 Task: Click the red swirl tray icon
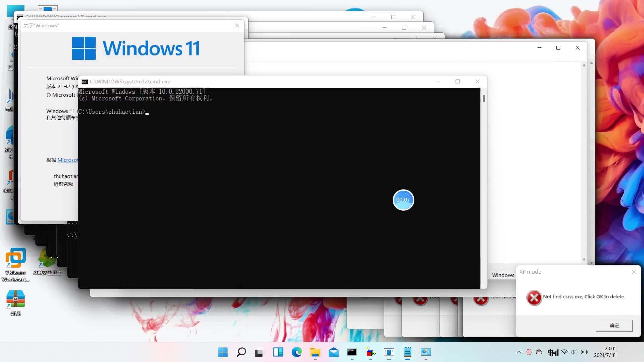pos(529,352)
